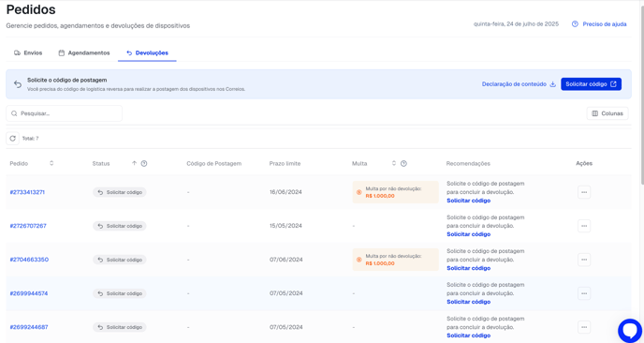Download the Declaração de conteúdo
The height and width of the screenshot is (343, 644).
(519, 84)
